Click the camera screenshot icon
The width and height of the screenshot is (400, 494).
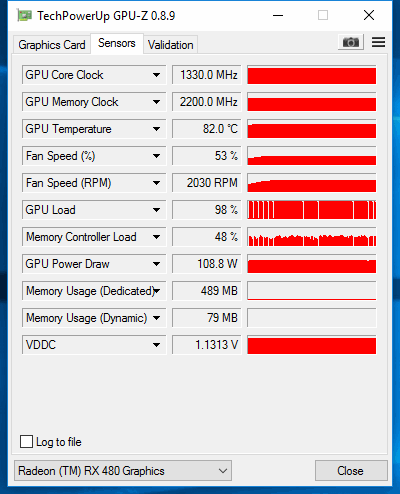(x=351, y=42)
